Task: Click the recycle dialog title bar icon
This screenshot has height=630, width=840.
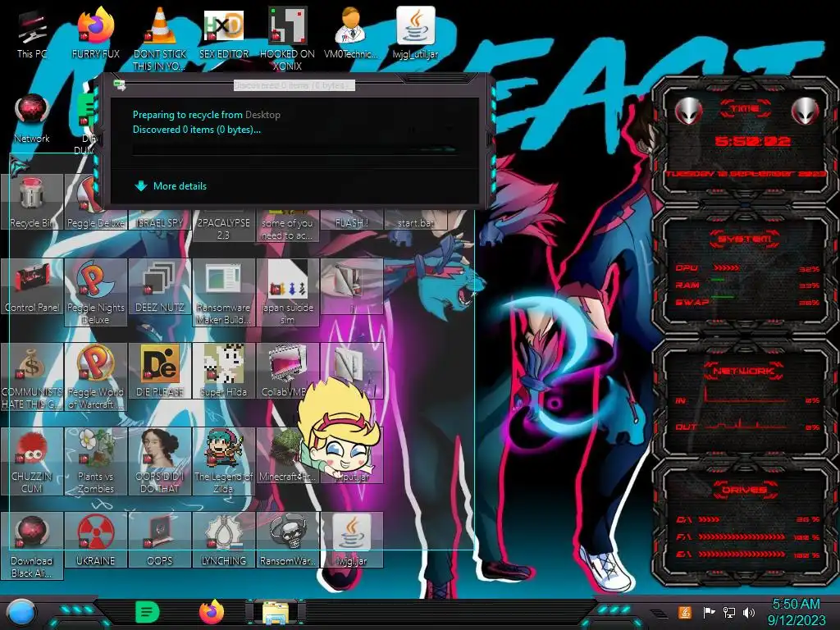Action: [x=120, y=84]
